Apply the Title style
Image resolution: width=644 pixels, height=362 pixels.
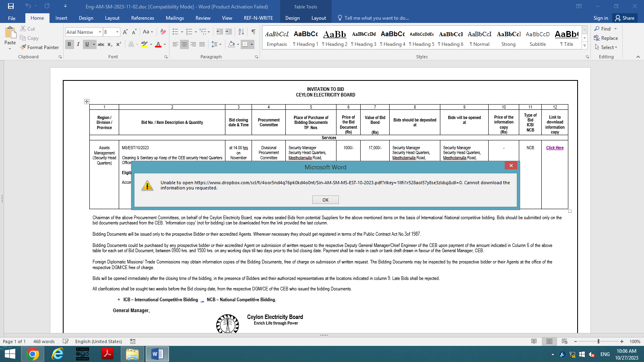coord(567,39)
